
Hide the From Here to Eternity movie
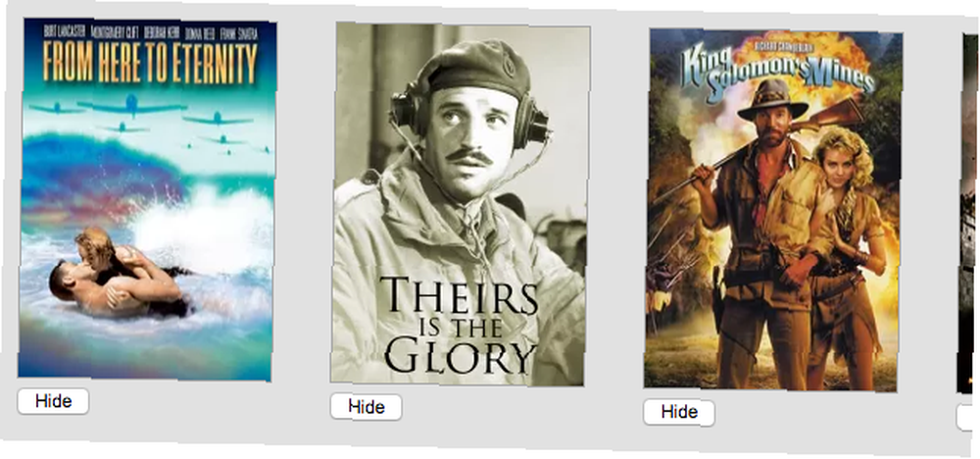53,401
